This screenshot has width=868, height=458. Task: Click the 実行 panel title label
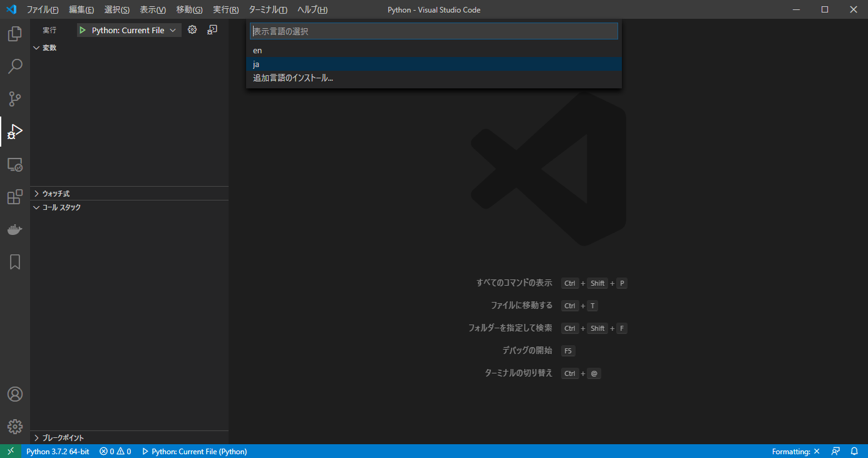click(49, 30)
